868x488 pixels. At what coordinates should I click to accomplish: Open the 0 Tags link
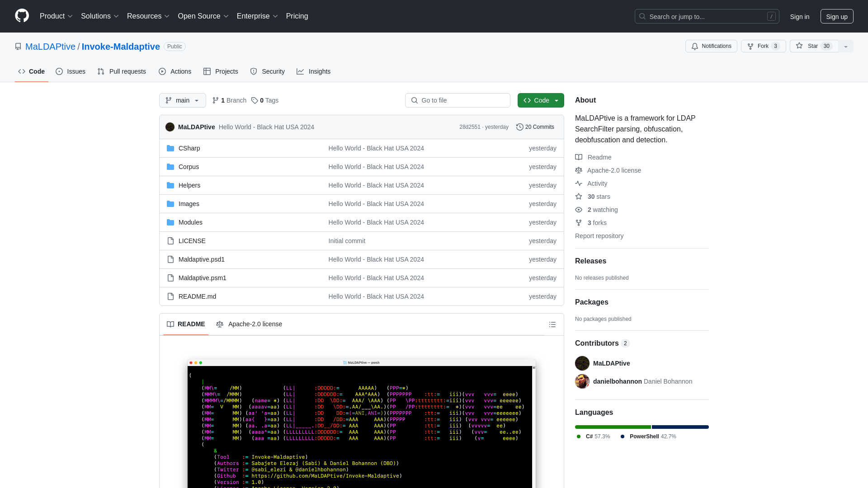[265, 100]
